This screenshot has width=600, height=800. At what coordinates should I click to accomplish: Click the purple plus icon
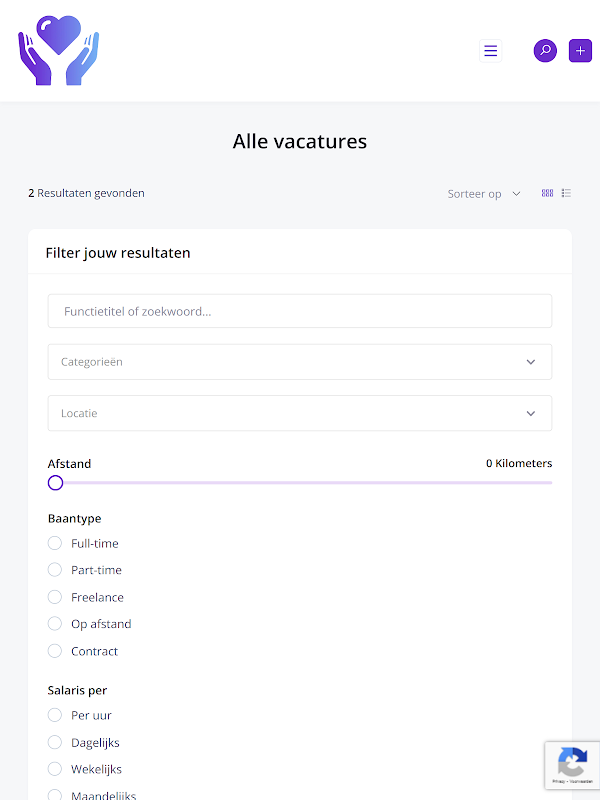coord(580,51)
